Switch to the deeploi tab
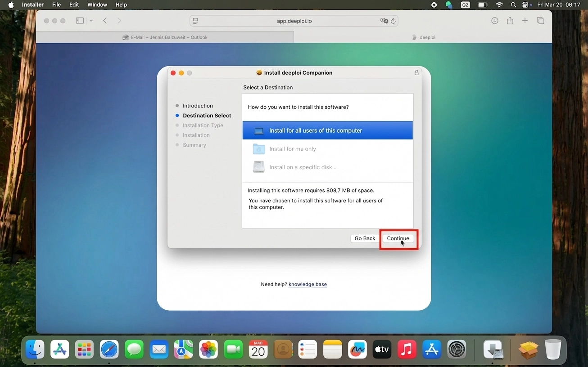 click(x=423, y=37)
